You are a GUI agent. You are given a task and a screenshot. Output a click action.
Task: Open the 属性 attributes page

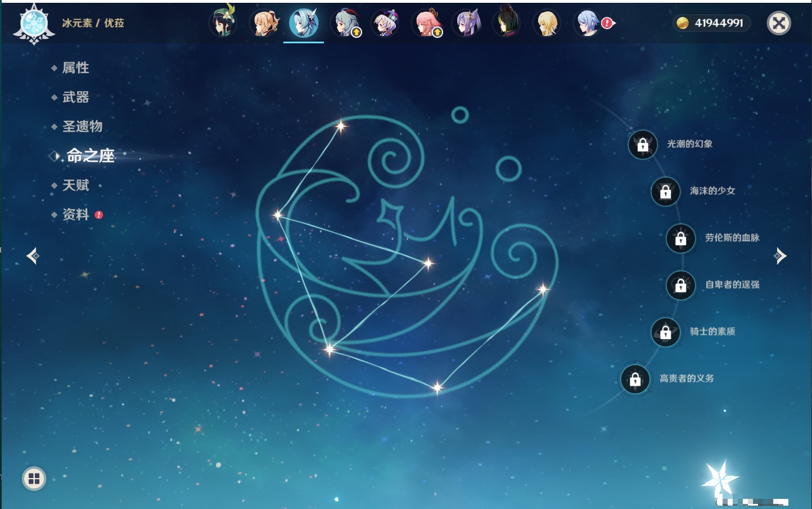coord(75,68)
